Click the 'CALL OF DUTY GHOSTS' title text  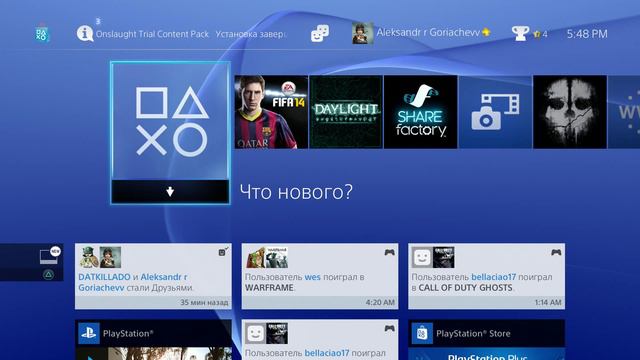(465, 288)
